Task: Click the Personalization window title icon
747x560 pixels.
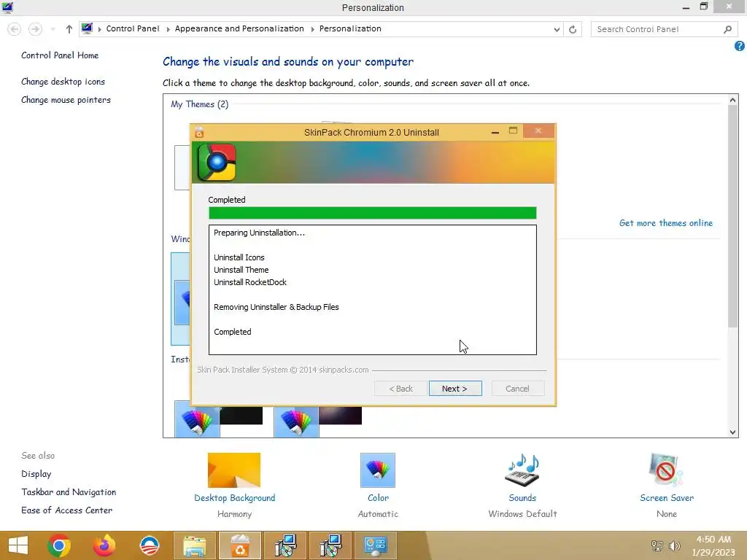Action: click(x=7, y=7)
